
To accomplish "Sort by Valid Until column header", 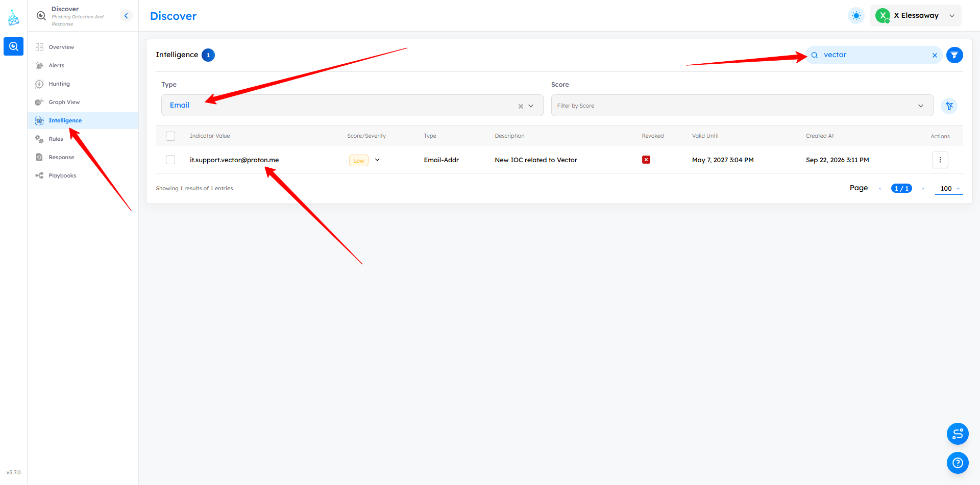I will tap(705, 136).
